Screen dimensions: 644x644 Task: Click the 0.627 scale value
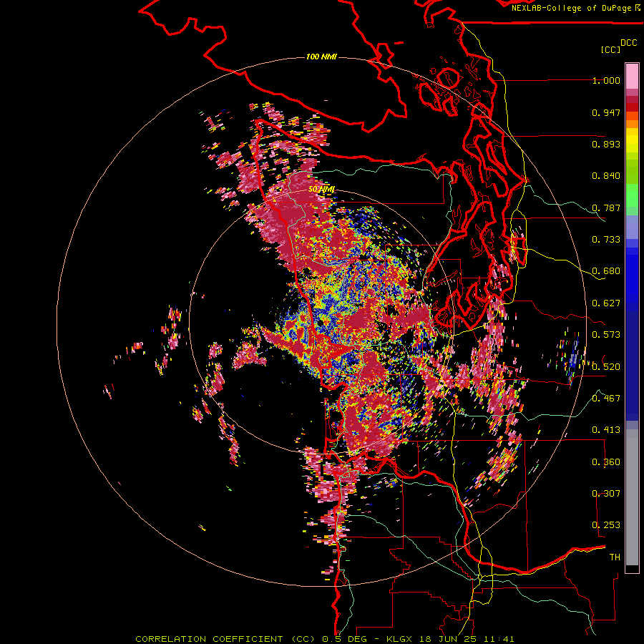pos(606,303)
